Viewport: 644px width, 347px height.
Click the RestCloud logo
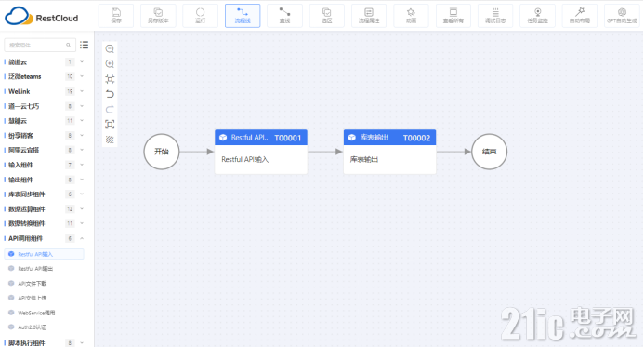click(x=41, y=17)
